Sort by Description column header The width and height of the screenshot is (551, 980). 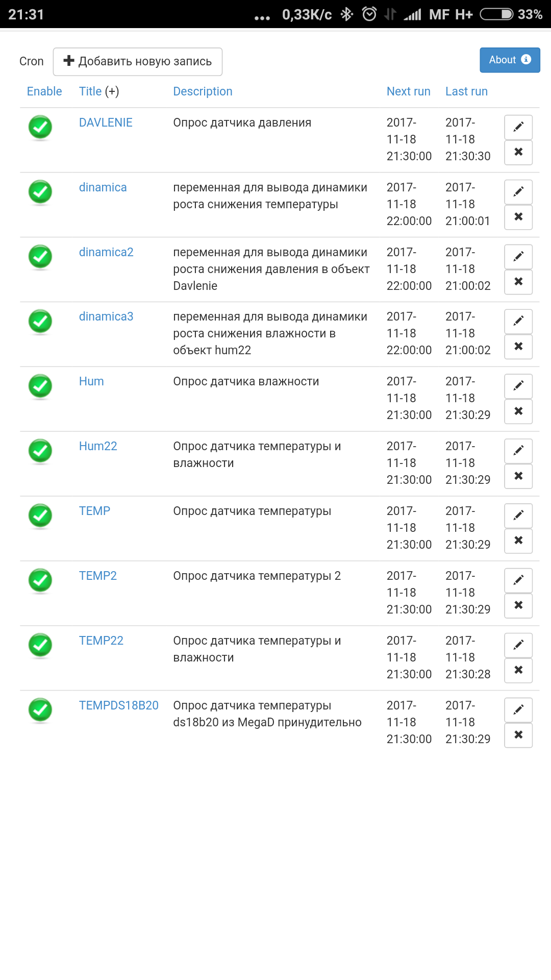coord(203,91)
